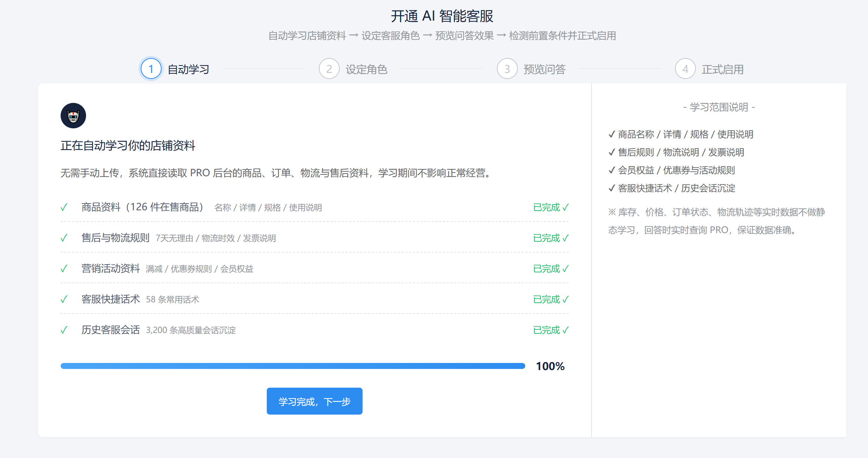The width and height of the screenshot is (868, 458).
Task: Click 7天无理由 / 物流时效 / 发票说明 text
Action: coord(216,238)
